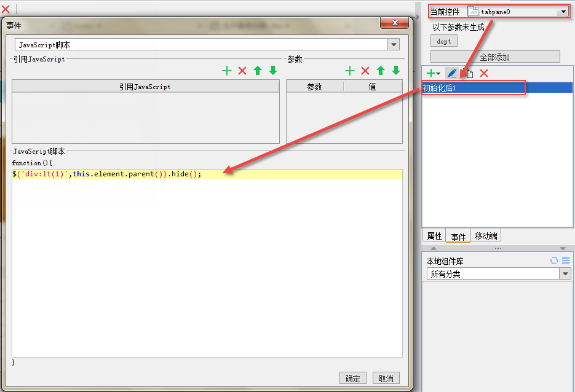Viewport: 575px width, 392px height.
Task: Move parameter row up
Action: [x=381, y=71]
